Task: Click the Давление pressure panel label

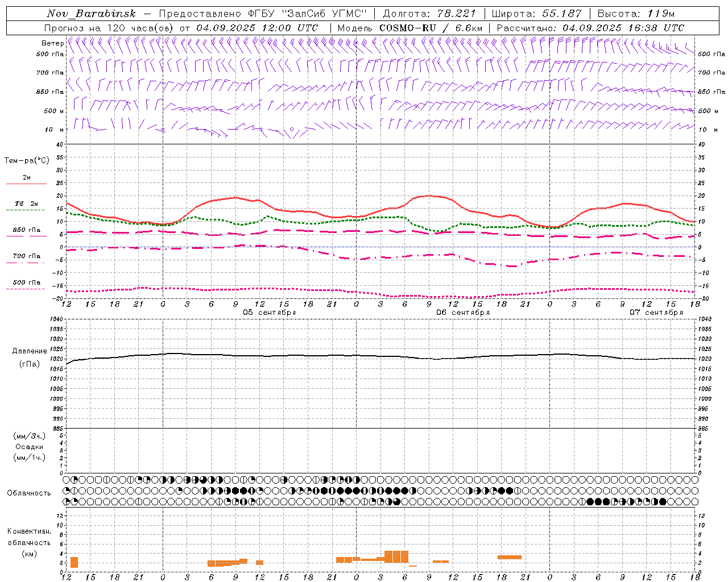Action: pos(30,351)
